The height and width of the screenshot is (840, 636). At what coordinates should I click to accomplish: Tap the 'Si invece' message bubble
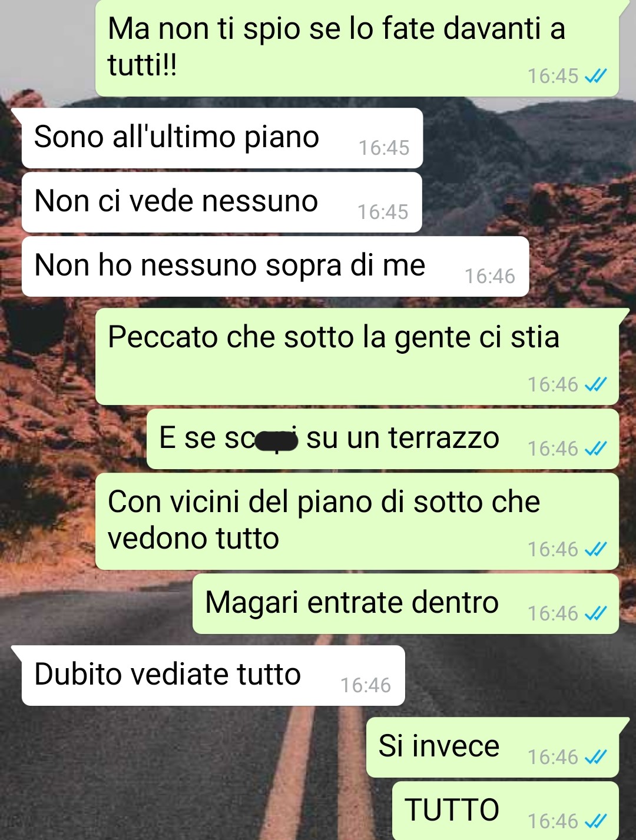point(492,747)
